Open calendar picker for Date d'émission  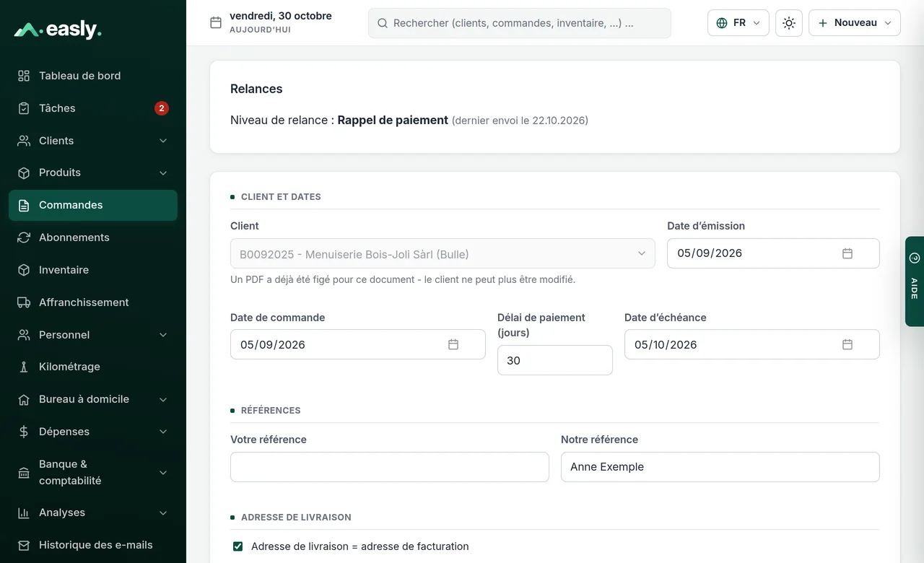[x=847, y=253]
